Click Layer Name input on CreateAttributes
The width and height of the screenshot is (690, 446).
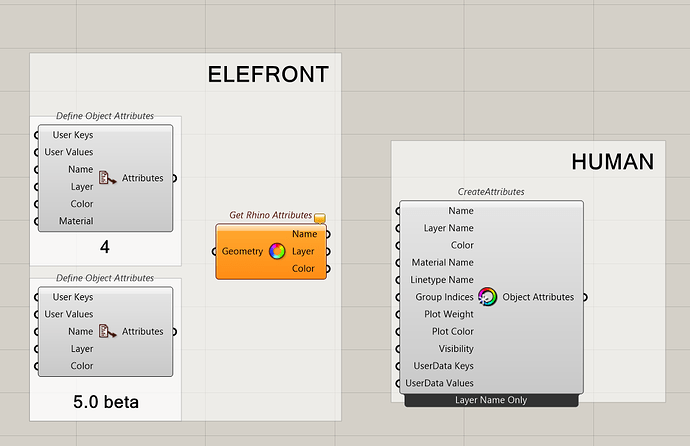448,228
